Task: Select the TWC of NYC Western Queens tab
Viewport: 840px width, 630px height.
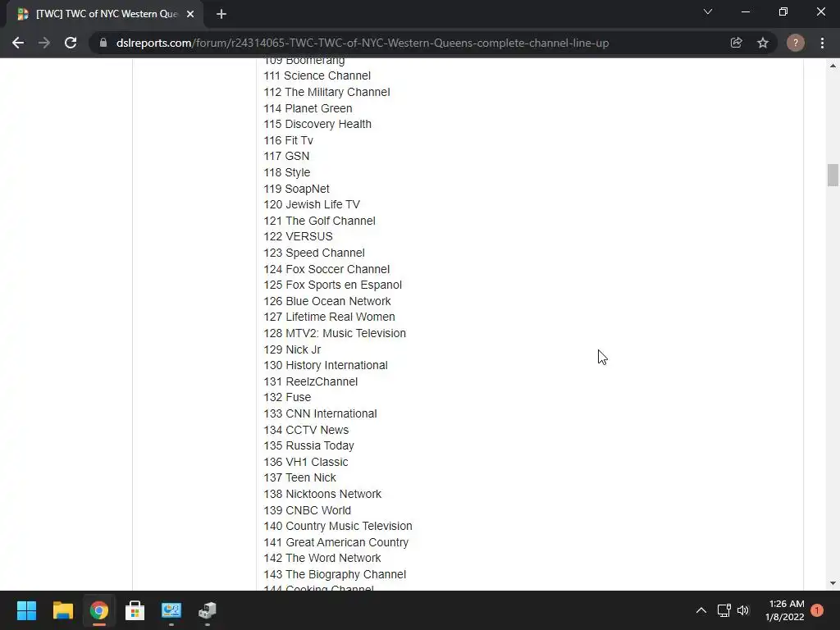Action: 104,14
